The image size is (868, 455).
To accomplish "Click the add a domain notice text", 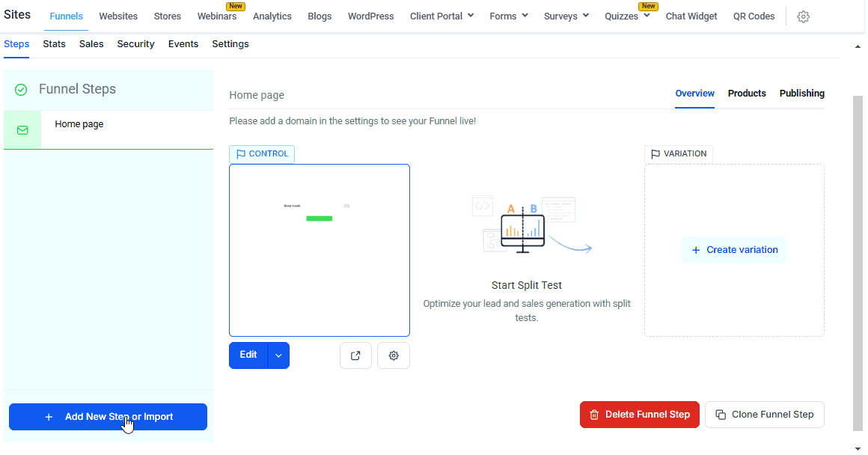I will [352, 121].
